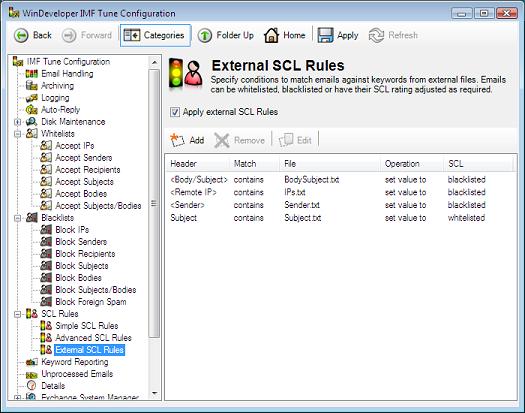525x413 pixels.
Task: Collapse the SCL Rules tree node
Action: 17,314
